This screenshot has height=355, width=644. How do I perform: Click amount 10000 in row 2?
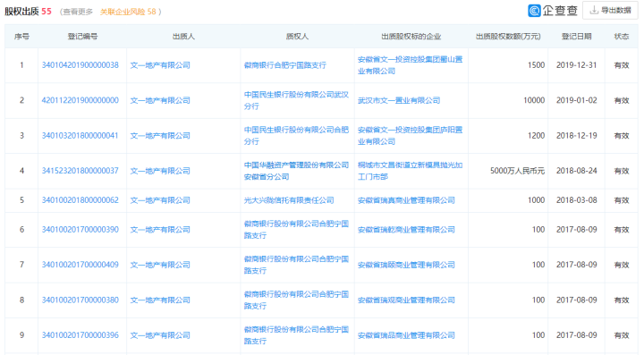[534, 100]
